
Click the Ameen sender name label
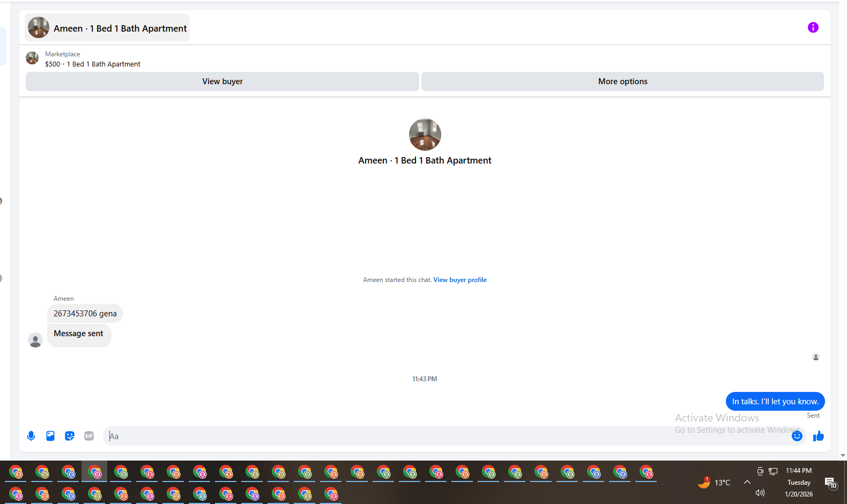pos(64,299)
